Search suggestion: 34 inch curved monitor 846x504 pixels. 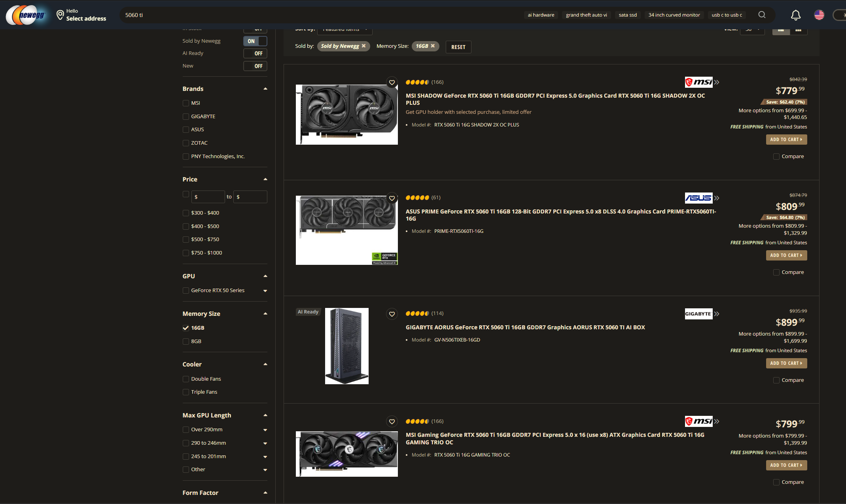674,15
